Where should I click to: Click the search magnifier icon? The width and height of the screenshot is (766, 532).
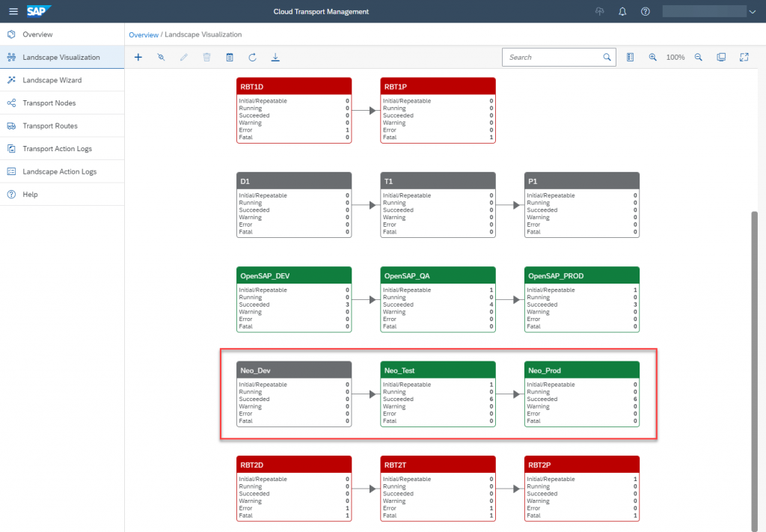(607, 57)
